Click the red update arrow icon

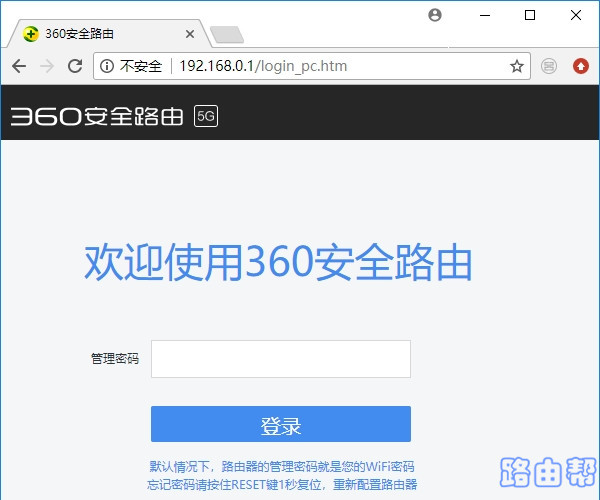580,66
